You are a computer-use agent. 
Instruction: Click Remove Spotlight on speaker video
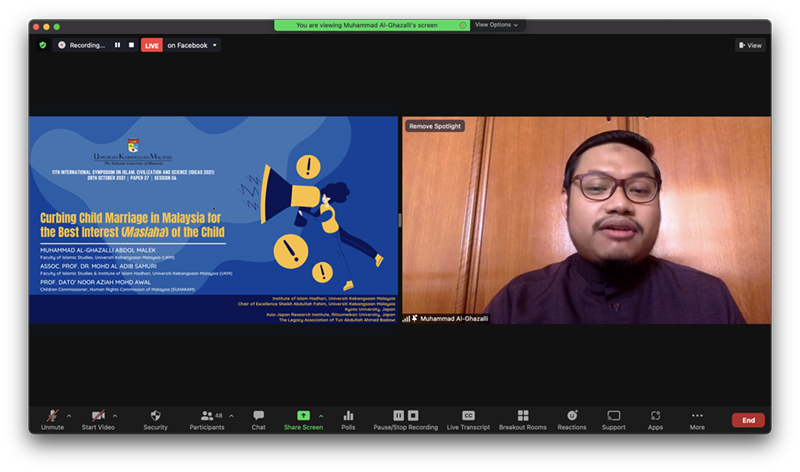click(x=435, y=126)
